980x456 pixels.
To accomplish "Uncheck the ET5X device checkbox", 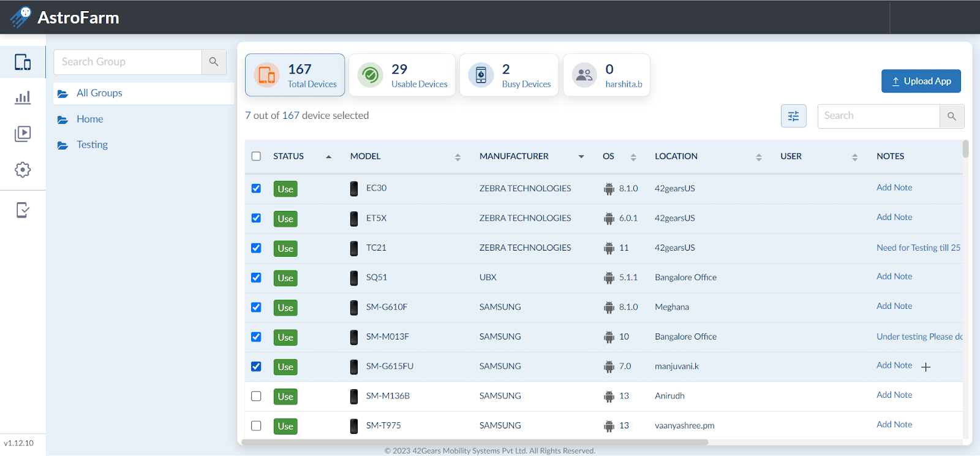I will (x=256, y=218).
